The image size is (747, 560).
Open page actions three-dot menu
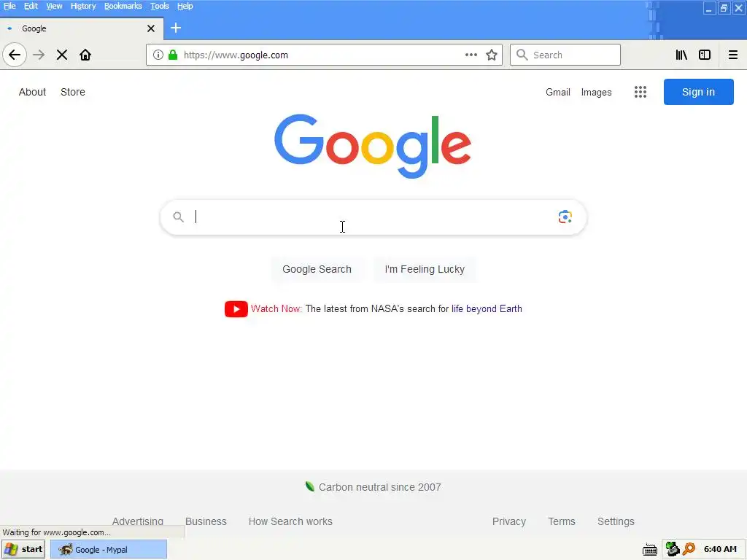[x=471, y=55]
